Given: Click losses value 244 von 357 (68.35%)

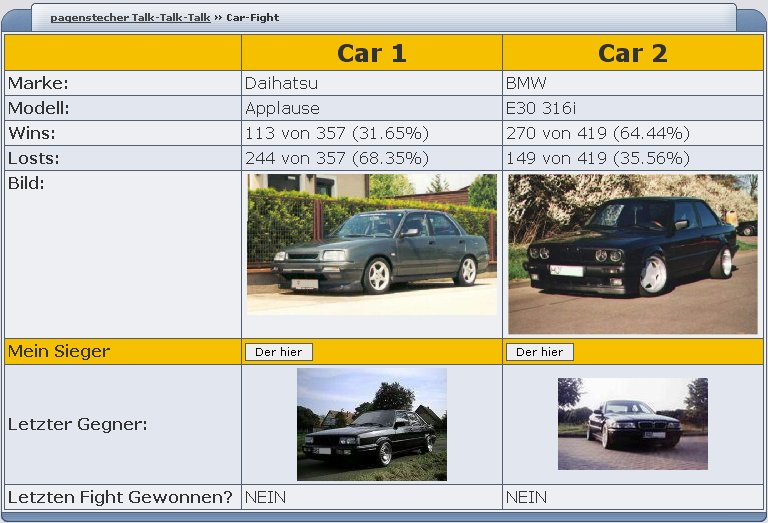Looking at the screenshot, I should [x=337, y=158].
